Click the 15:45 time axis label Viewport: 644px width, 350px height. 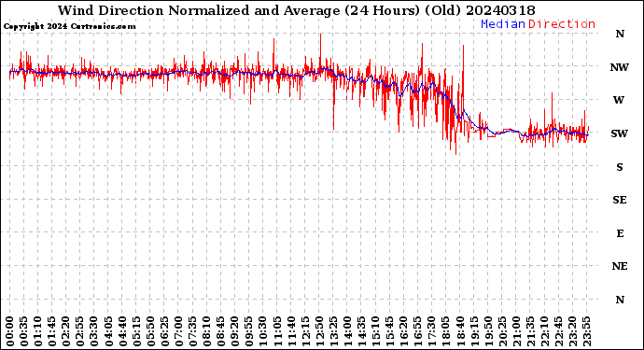coord(389,331)
